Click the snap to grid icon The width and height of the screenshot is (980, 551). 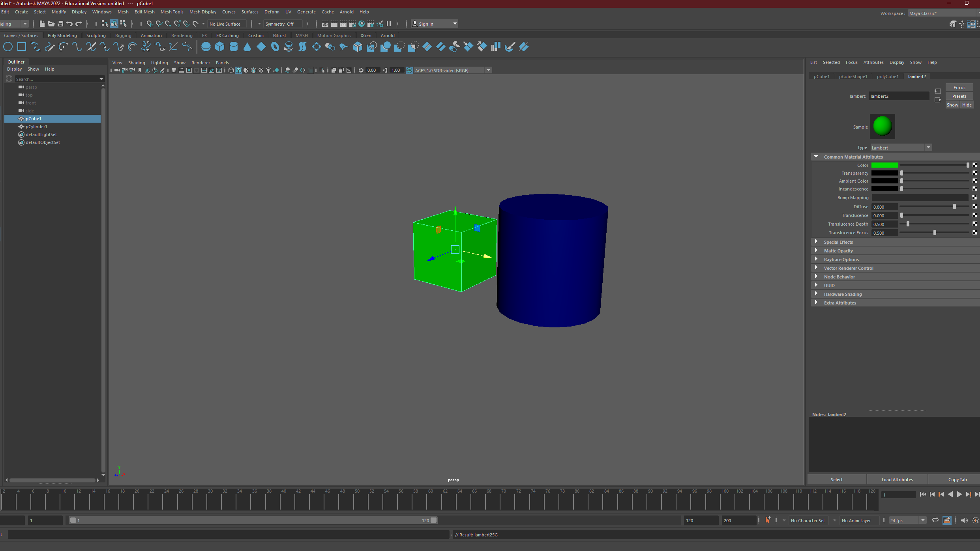point(150,24)
